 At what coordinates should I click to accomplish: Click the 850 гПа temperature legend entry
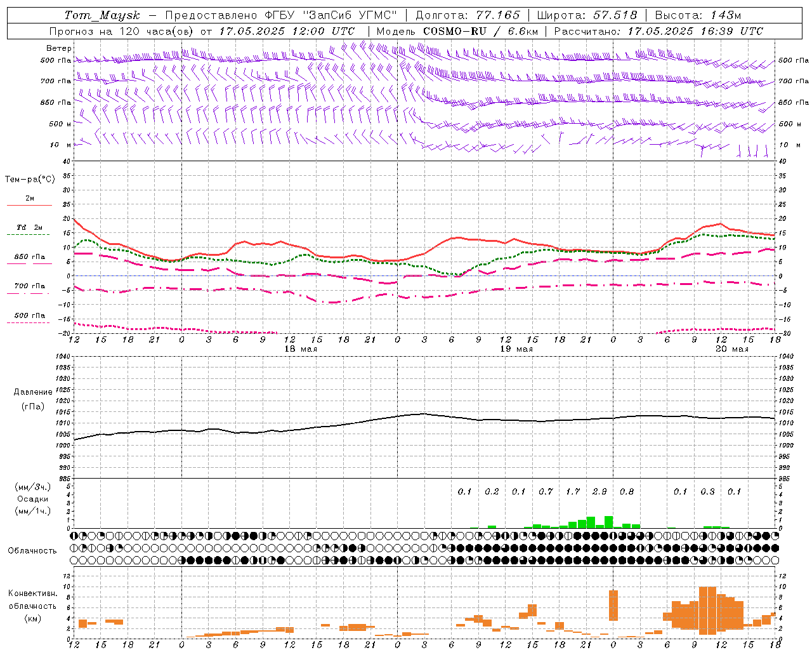(x=29, y=257)
